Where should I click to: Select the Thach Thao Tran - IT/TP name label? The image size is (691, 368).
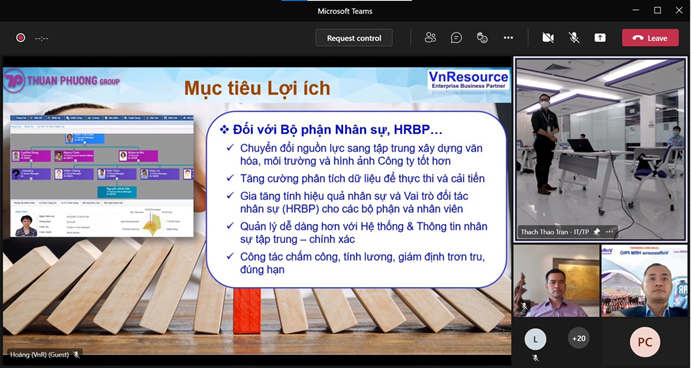click(x=555, y=231)
